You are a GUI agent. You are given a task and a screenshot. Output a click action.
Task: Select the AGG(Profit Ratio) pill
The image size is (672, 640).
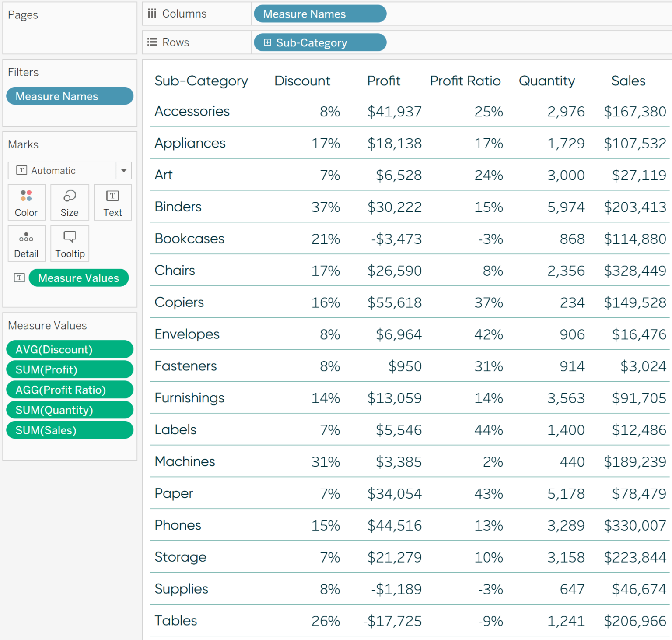69,390
